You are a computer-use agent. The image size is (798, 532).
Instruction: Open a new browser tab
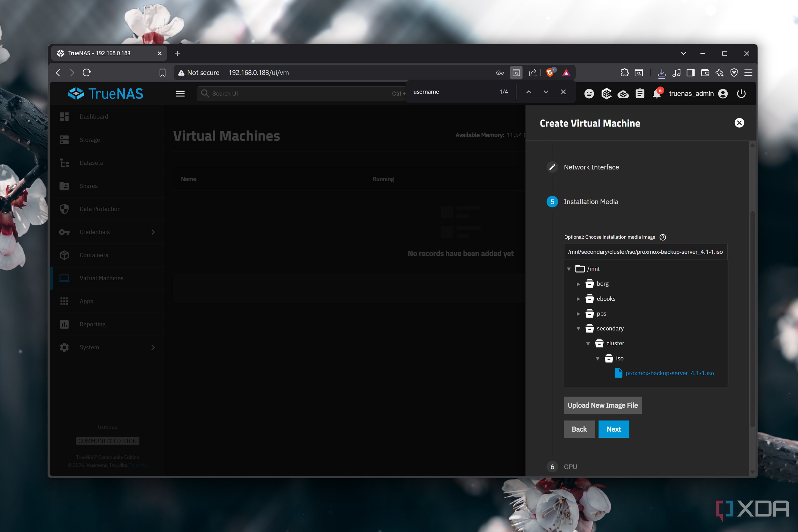[x=177, y=53]
